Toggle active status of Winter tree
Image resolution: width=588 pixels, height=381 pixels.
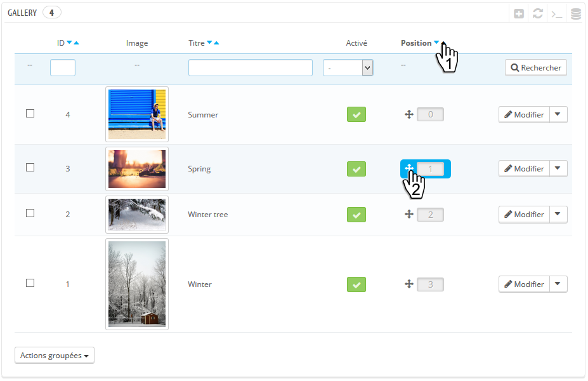(356, 215)
